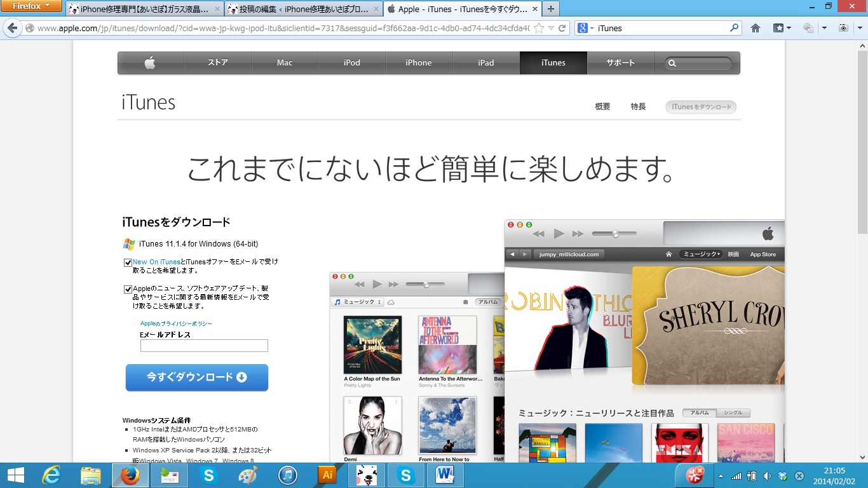Reload the page
Screen dimensions: 868x488
click(562, 28)
